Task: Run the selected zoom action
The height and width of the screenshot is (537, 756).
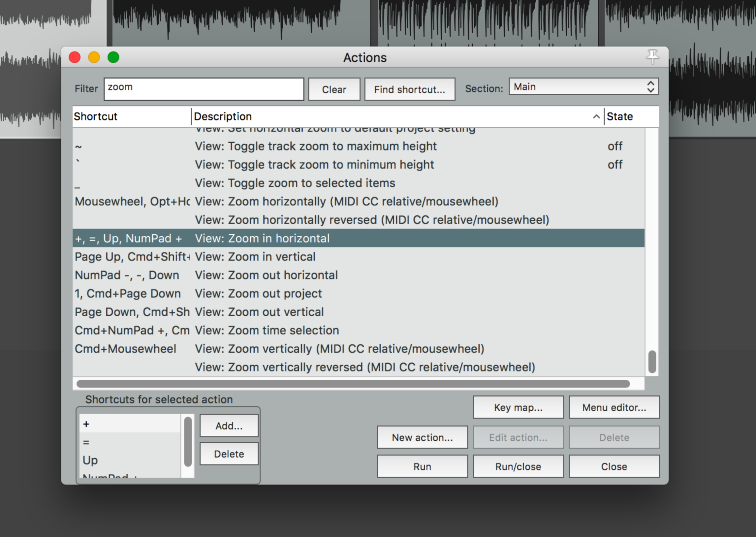Action: tap(422, 466)
